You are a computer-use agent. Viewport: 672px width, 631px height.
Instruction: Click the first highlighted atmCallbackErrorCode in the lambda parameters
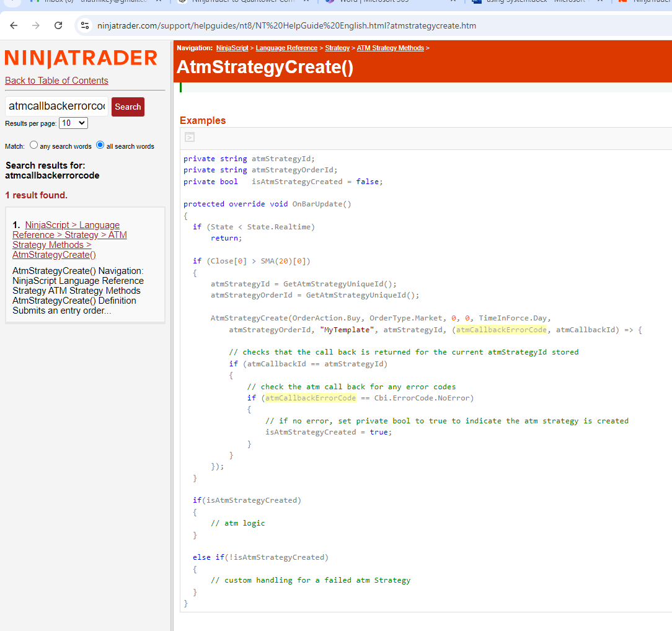pyautogui.click(x=502, y=329)
